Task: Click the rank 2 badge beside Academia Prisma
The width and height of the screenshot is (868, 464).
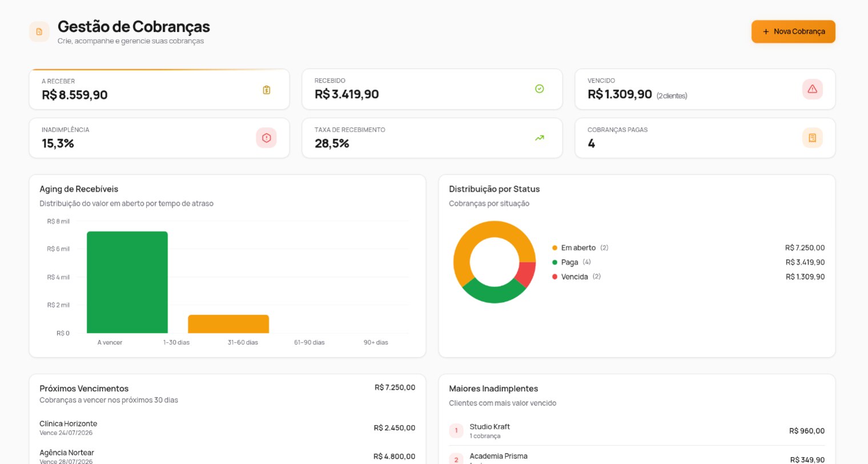Action: click(456, 459)
